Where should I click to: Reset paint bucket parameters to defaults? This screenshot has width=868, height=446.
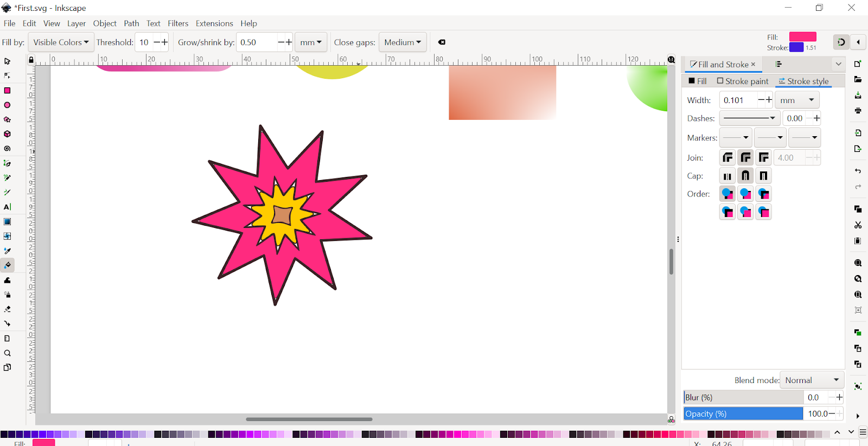click(x=442, y=42)
